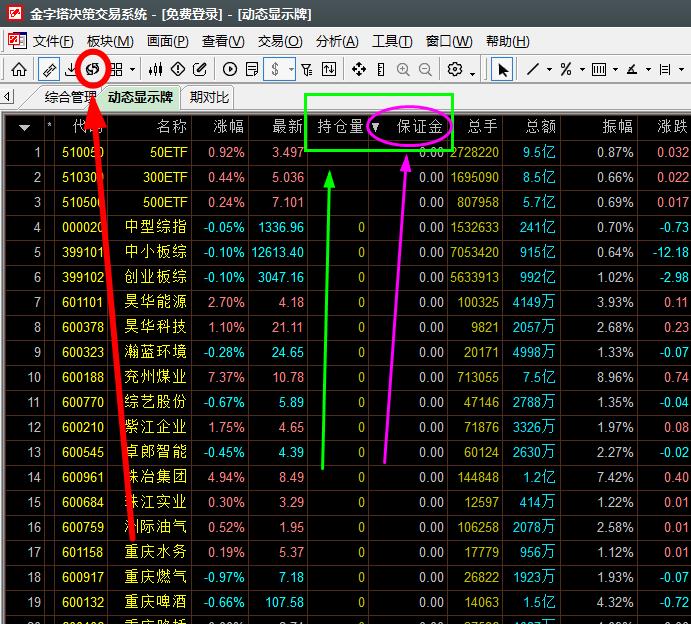
Task: Expand the aligned bars tool dropdown
Action: (x=681, y=70)
